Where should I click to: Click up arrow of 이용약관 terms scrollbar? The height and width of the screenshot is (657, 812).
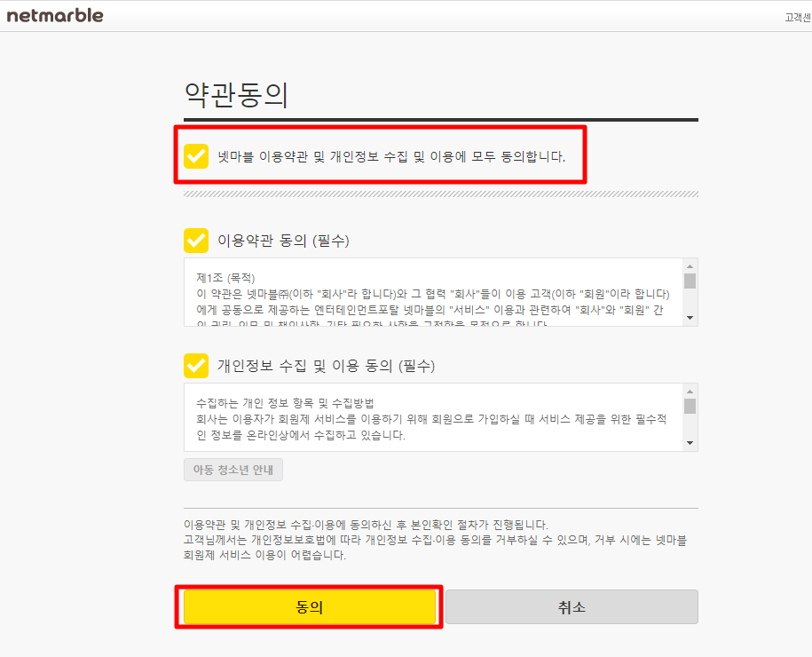click(x=690, y=266)
